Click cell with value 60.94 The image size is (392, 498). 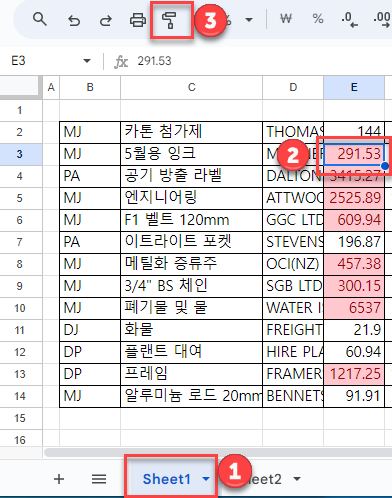click(354, 352)
